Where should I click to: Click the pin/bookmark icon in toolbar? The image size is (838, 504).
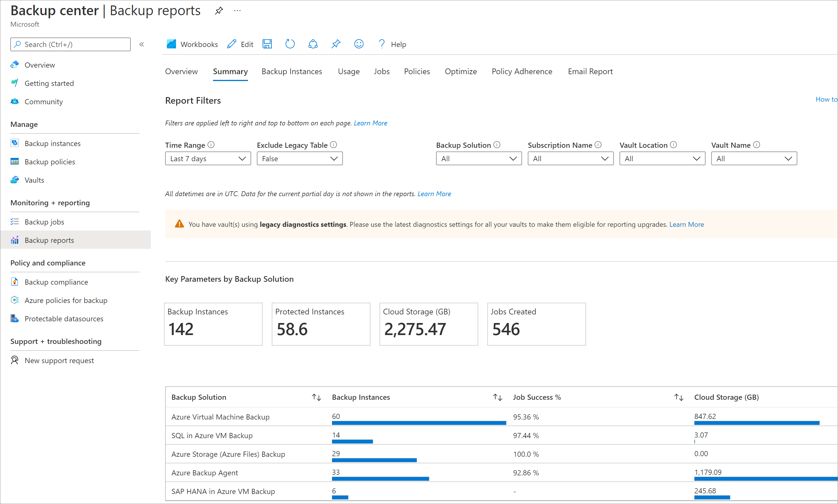coord(335,44)
